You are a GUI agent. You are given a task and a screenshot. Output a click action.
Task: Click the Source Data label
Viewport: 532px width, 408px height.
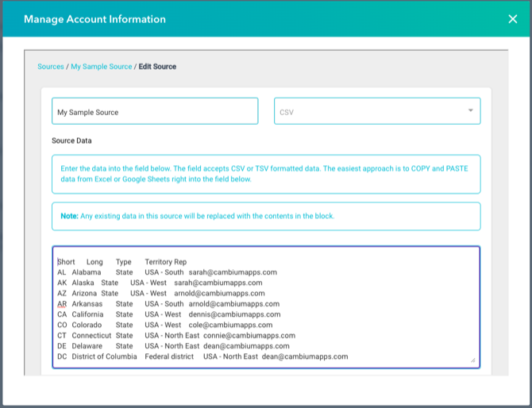click(71, 140)
